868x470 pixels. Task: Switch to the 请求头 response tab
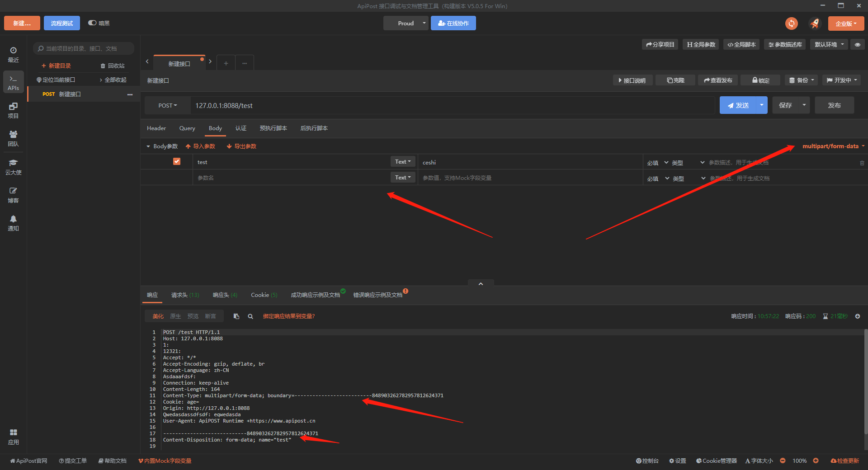(185, 295)
